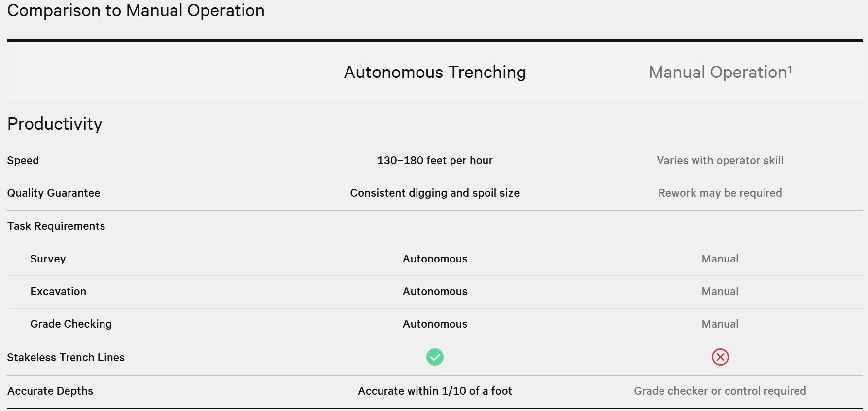Click the Autonomous Trenching column header
The image size is (868, 411).
[x=435, y=72]
